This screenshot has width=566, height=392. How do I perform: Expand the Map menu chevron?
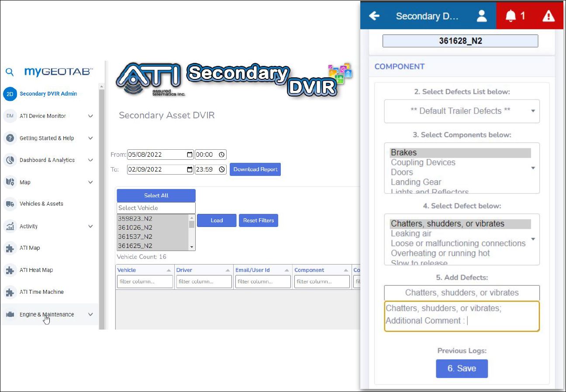[x=90, y=182]
